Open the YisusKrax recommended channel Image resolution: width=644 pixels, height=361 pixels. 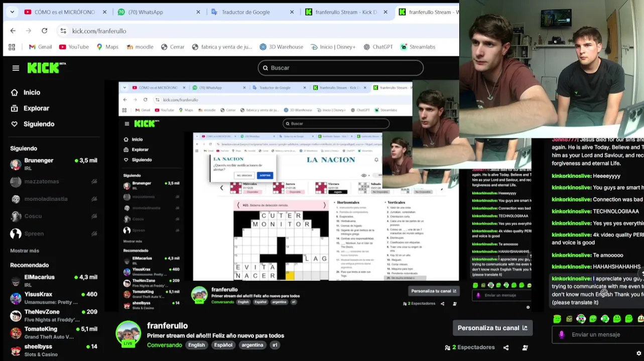coord(53,298)
